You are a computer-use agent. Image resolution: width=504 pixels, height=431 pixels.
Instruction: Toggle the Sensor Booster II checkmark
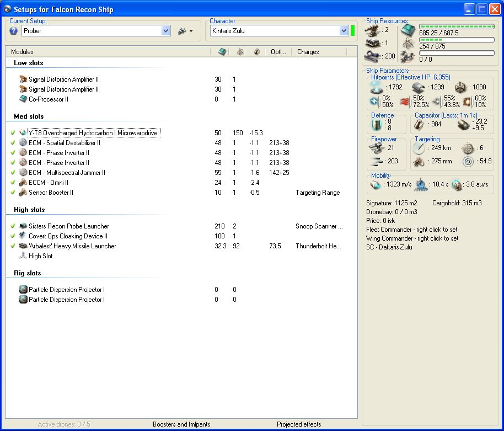13,193
